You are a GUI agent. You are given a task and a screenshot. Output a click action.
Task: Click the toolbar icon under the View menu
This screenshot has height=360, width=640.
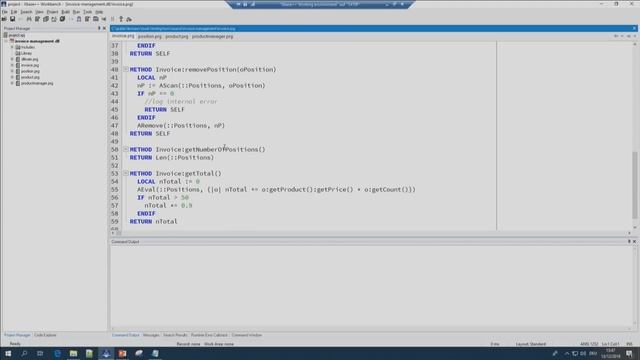point(37,19)
